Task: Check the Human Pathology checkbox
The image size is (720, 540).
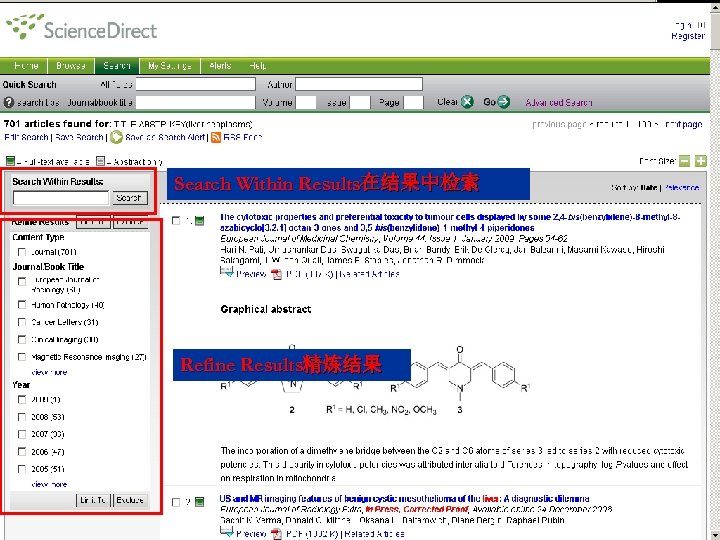Action: [22, 304]
